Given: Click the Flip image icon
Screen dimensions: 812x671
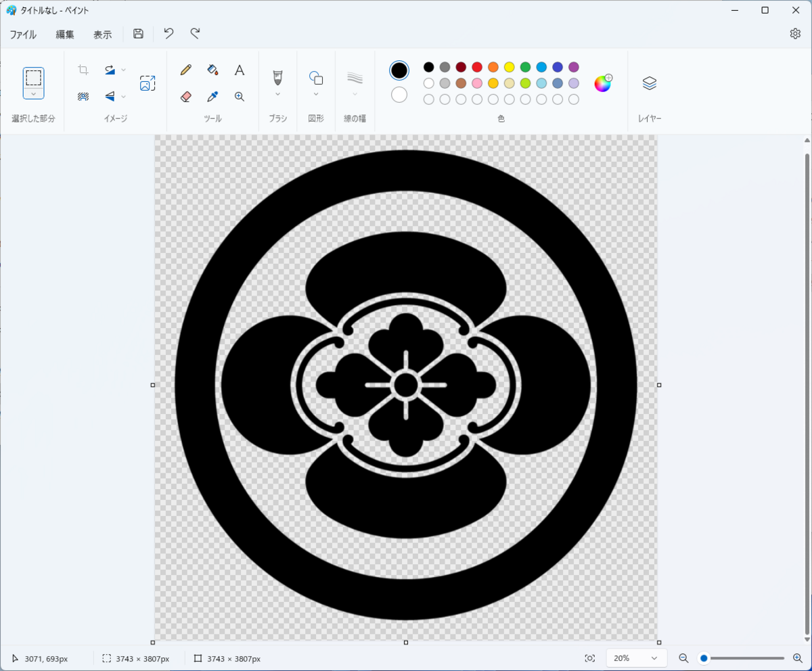Looking at the screenshot, I should coord(110,97).
